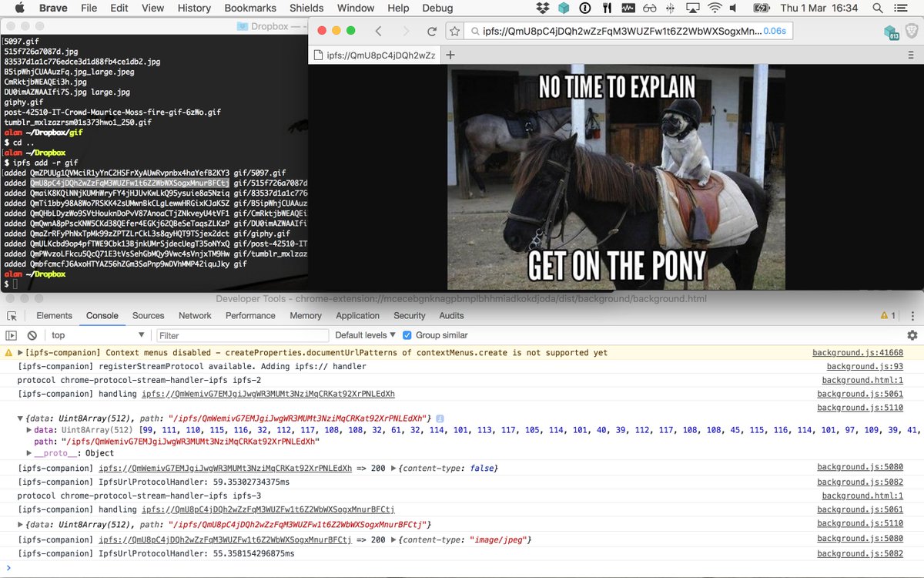Open the Debug menu
This screenshot has height=578, width=924.
point(437,8)
